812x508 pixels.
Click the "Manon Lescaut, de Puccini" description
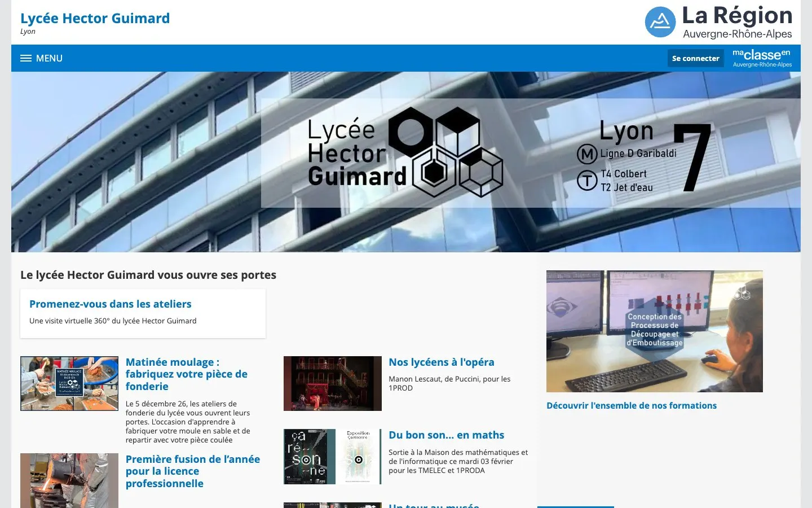[449, 383]
